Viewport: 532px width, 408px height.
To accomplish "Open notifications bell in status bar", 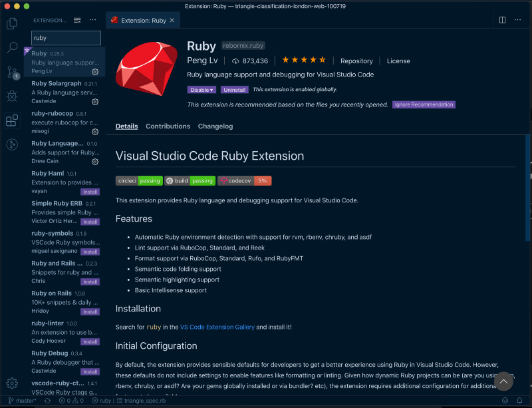I will coord(519,401).
